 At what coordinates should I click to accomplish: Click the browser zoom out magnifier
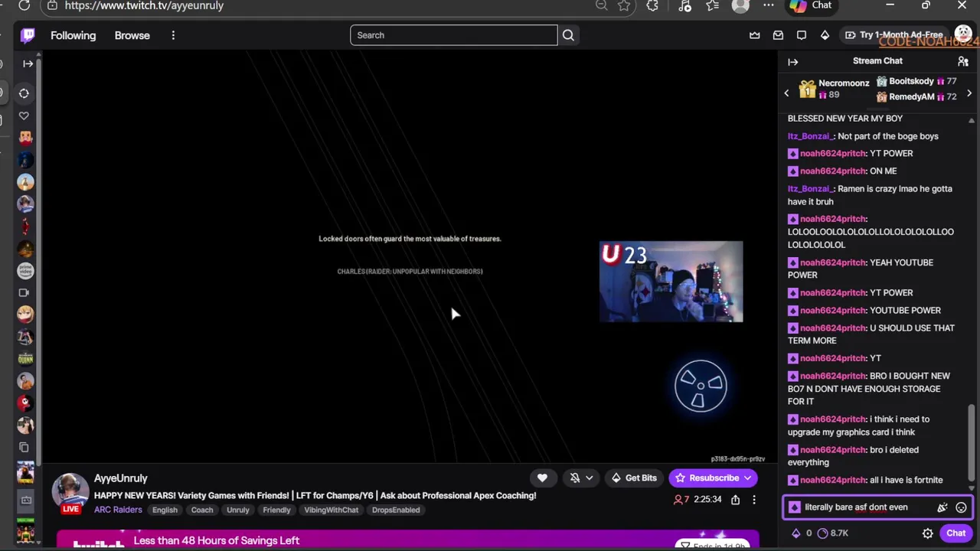pyautogui.click(x=601, y=5)
